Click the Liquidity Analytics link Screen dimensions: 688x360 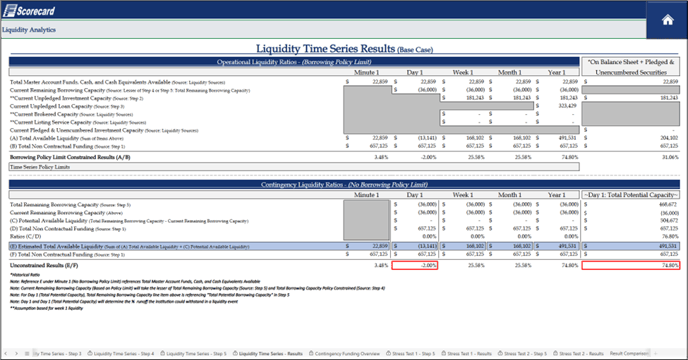pyautogui.click(x=29, y=30)
